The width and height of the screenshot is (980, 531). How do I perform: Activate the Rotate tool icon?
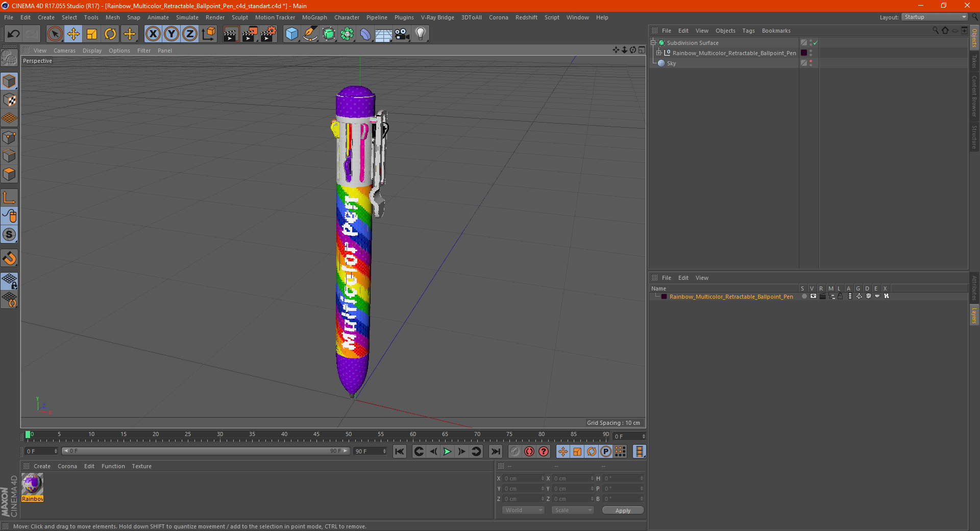110,34
